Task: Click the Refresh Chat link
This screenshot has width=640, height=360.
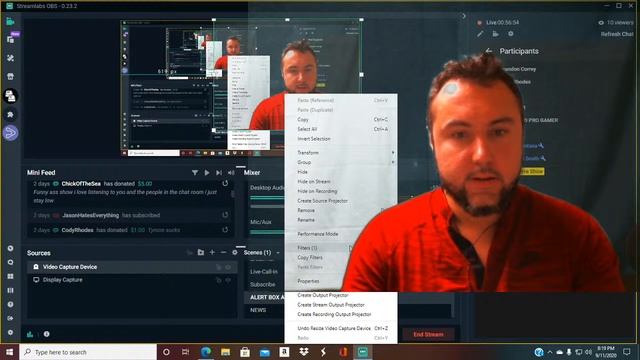Action: pyautogui.click(x=617, y=34)
